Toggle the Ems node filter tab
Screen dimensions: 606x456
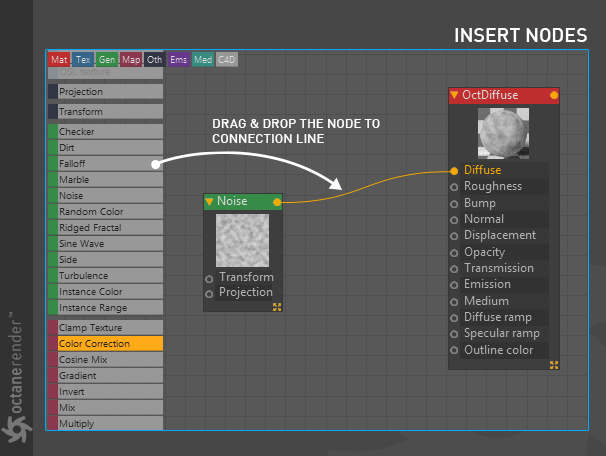(178, 60)
